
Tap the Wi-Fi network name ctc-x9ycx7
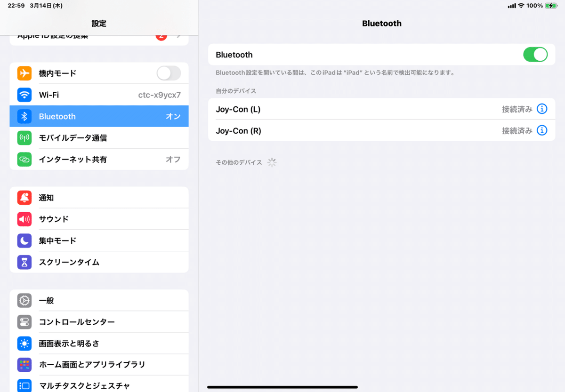159,95
